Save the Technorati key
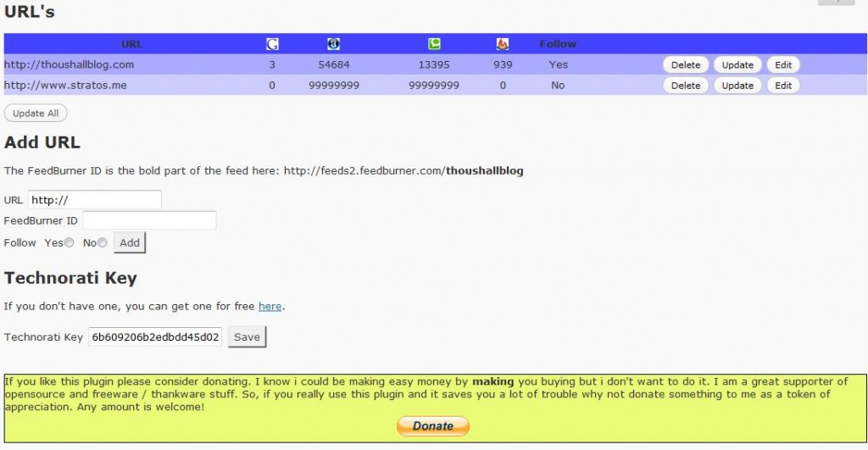 pyautogui.click(x=247, y=336)
